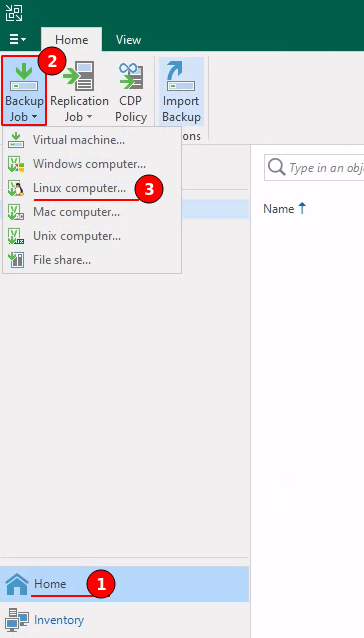
Task: Click the magnifier search icon
Action: tap(277, 167)
